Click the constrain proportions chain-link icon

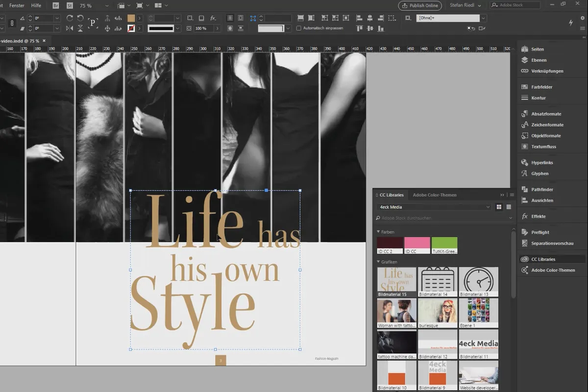click(13, 23)
